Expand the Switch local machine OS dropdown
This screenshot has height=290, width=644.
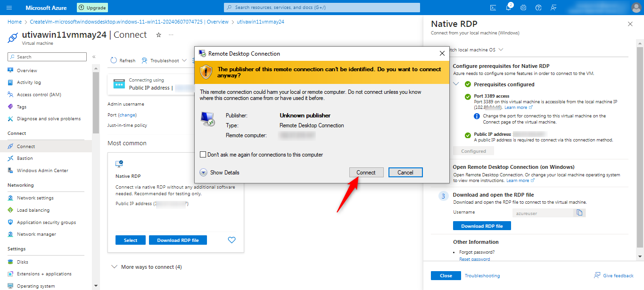tap(501, 50)
